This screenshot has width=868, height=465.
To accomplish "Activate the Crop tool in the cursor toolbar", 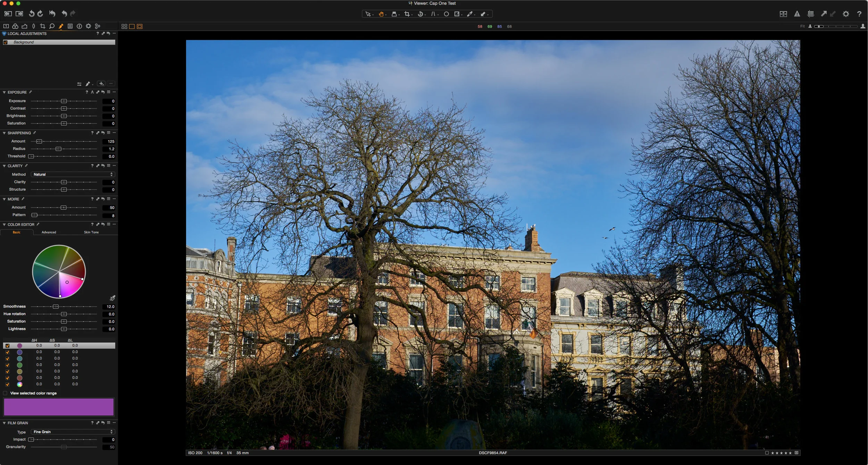I will (x=407, y=14).
